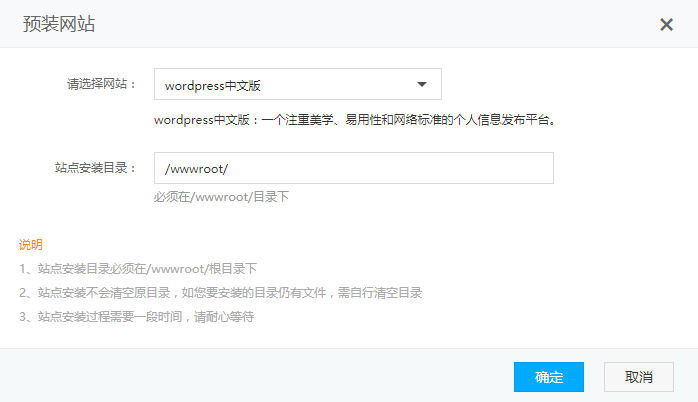Screen dimensions: 698x402
Task: Focus the 站点安装目录 input containing /wwwroot/
Action: (354, 168)
